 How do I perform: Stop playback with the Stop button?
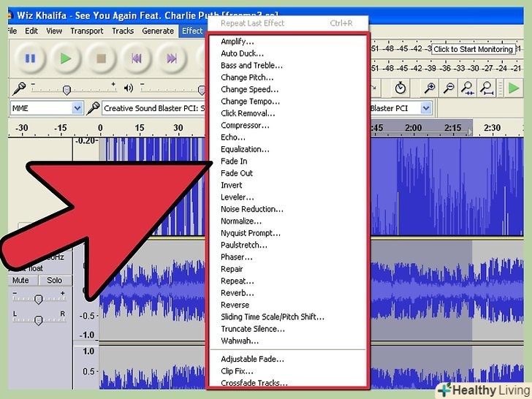[101, 58]
